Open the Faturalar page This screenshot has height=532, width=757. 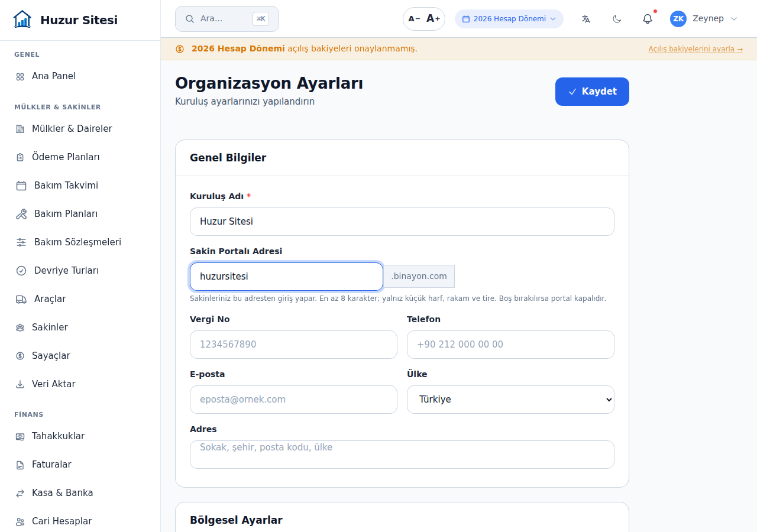[80, 465]
